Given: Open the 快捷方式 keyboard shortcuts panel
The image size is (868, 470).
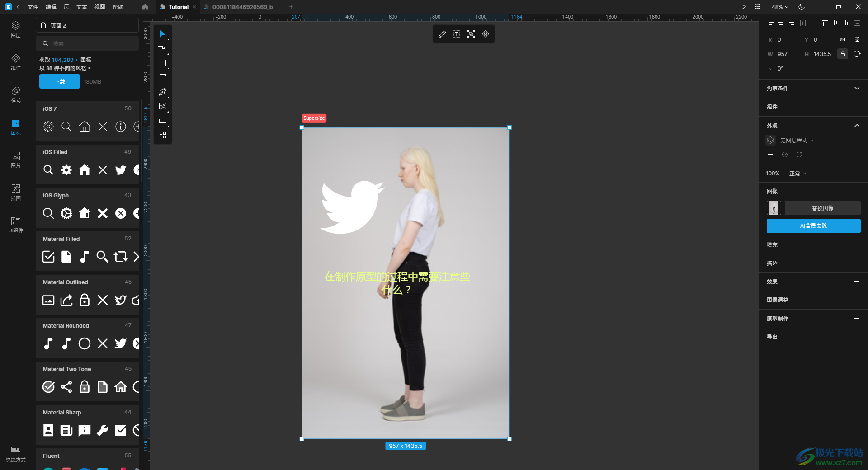Looking at the screenshot, I should point(16,454).
